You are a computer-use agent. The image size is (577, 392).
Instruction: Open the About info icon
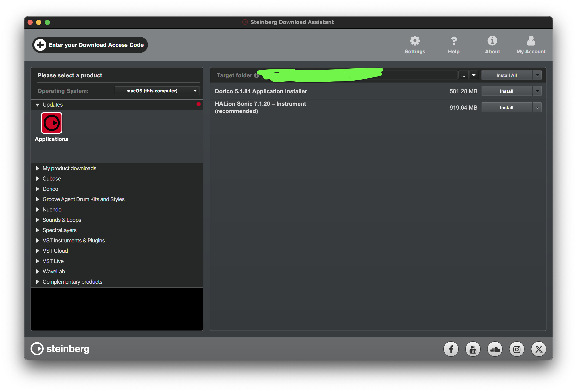(492, 41)
